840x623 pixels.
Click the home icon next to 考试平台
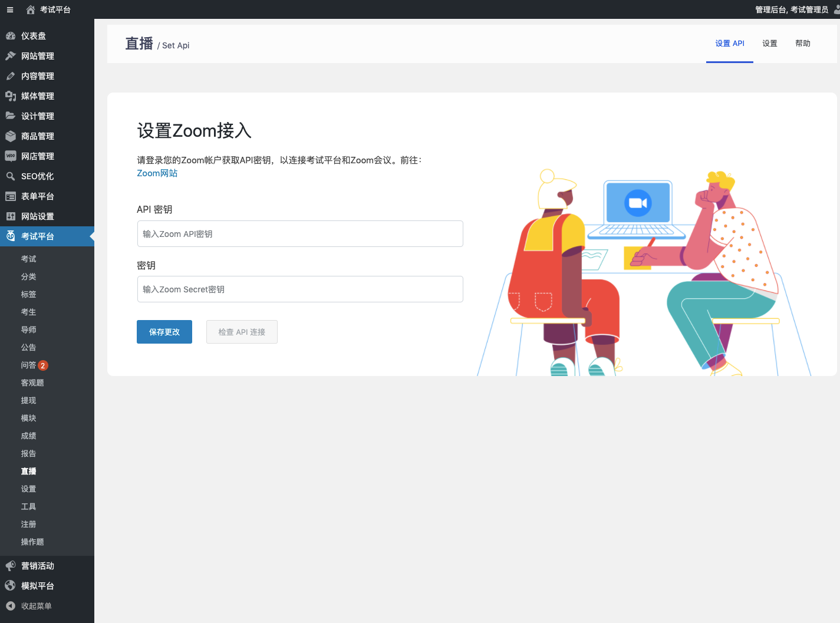tap(31, 9)
